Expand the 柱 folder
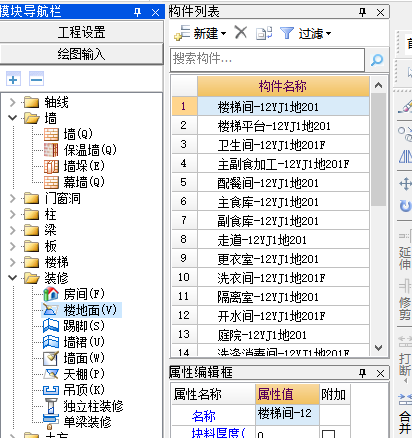Viewport: 412px width, 438px height. click(x=13, y=214)
